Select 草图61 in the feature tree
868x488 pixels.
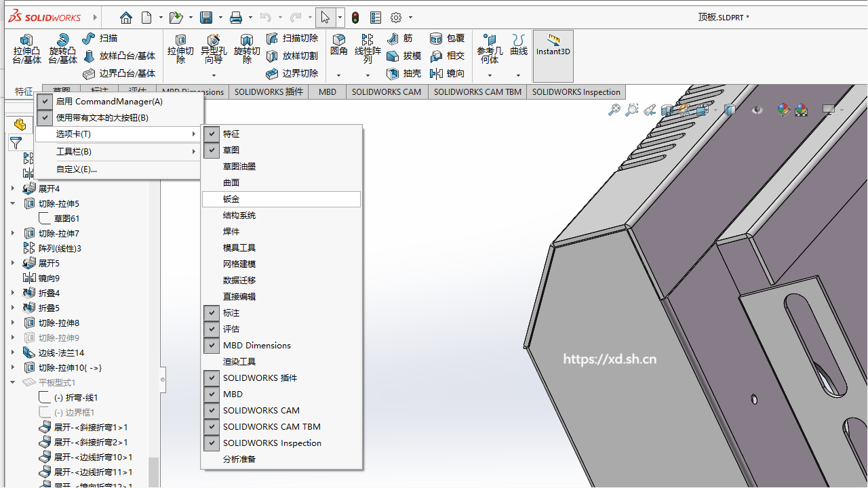[x=66, y=219]
